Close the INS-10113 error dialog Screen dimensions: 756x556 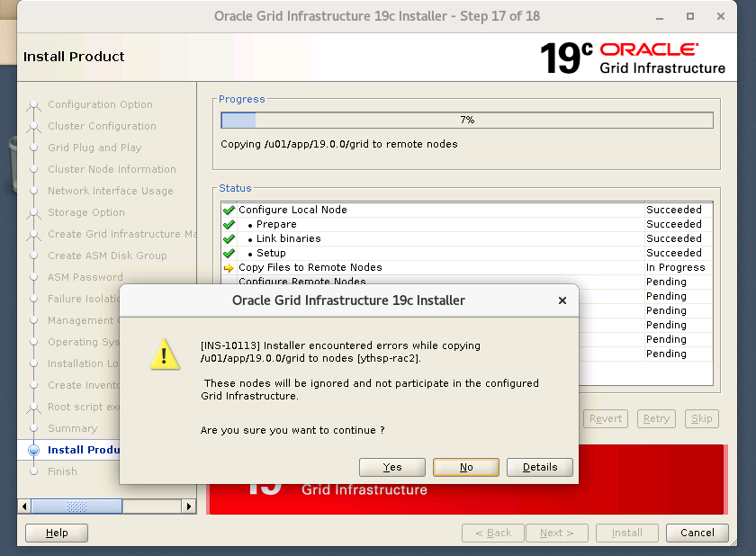tap(562, 300)
